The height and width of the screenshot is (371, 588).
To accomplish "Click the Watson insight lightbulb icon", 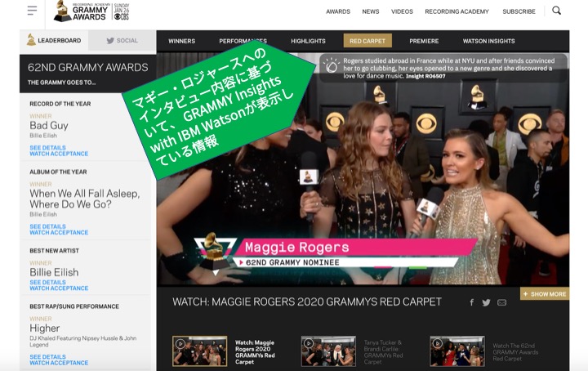I will [x=332, y=65].
